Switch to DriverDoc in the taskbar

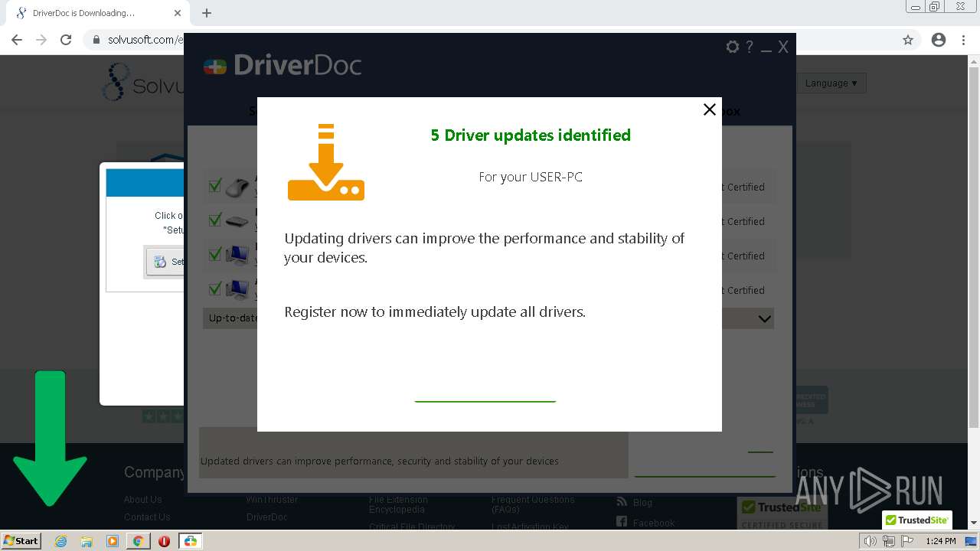coord(190,541)
